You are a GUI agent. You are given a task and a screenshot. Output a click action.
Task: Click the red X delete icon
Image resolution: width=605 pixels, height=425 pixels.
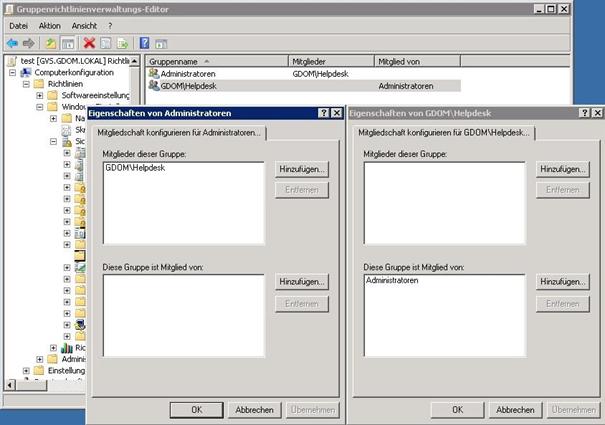(x=89, y=43)
